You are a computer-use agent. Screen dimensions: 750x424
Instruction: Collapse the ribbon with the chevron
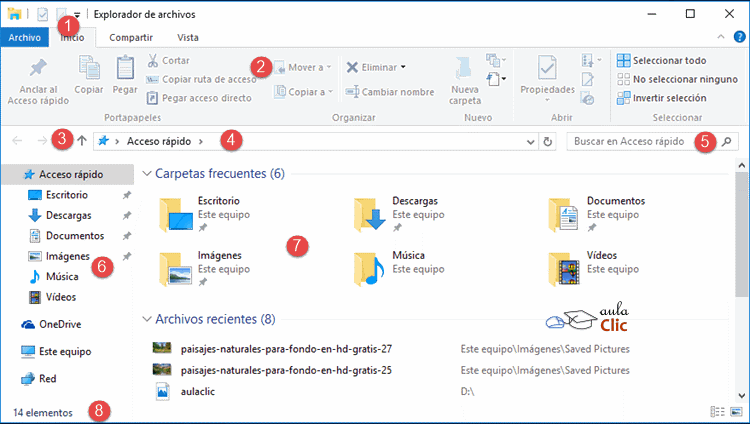tap(721, 37)
